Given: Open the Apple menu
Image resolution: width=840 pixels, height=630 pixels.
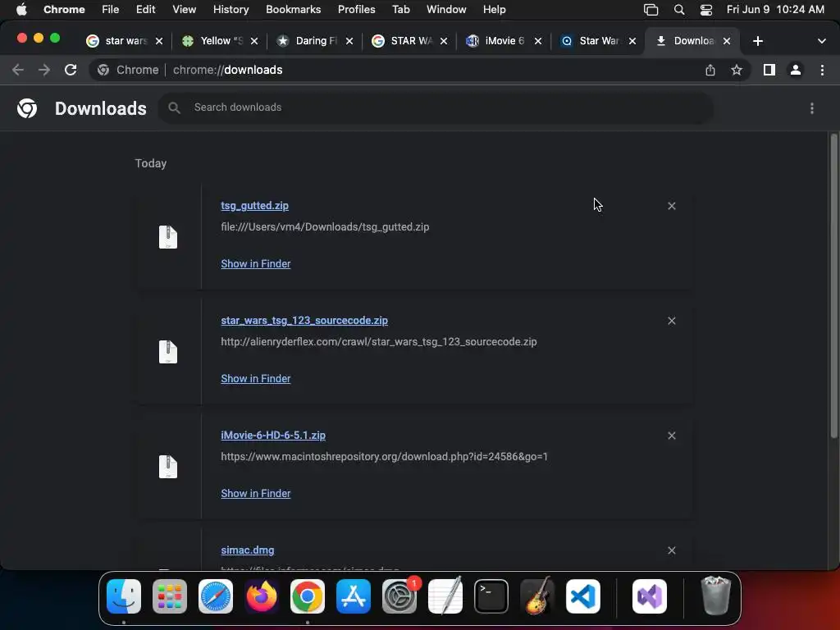Looking at the screenshot, I should [21, 9].
